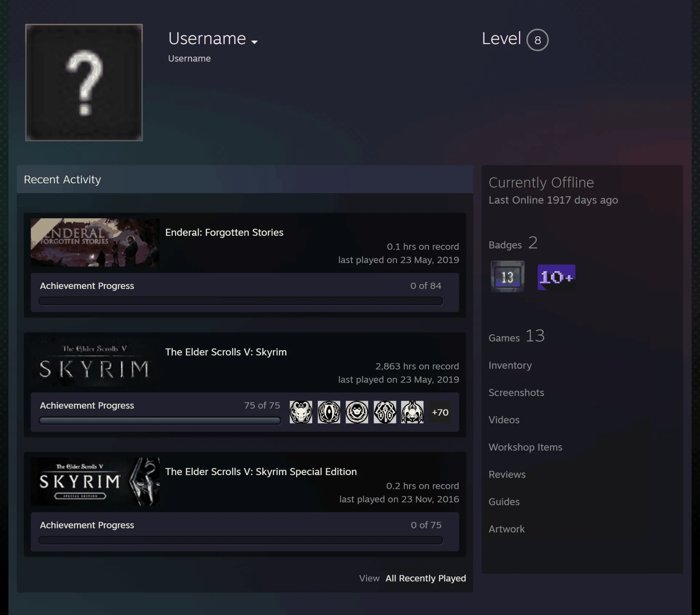
Task: Go to Guides
Action: click(504, 502)
